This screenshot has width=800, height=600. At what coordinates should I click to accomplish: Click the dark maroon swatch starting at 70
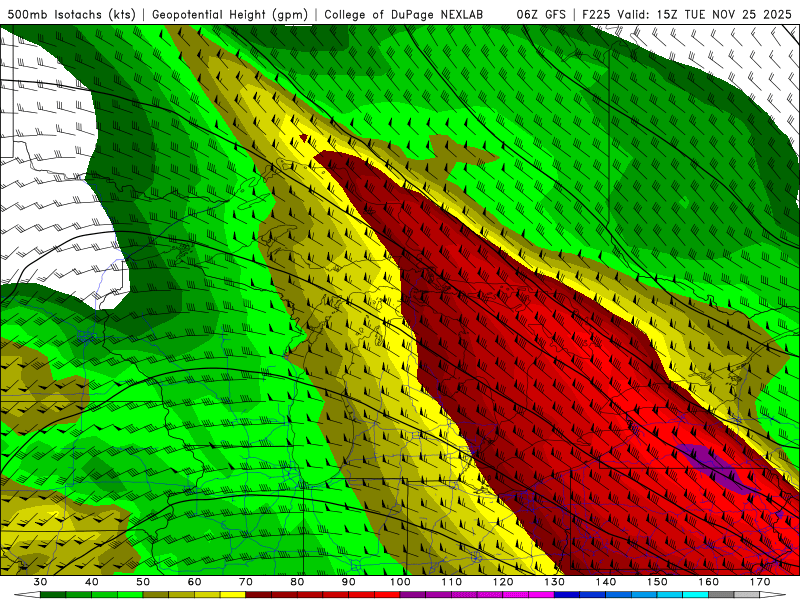(259, 595)
